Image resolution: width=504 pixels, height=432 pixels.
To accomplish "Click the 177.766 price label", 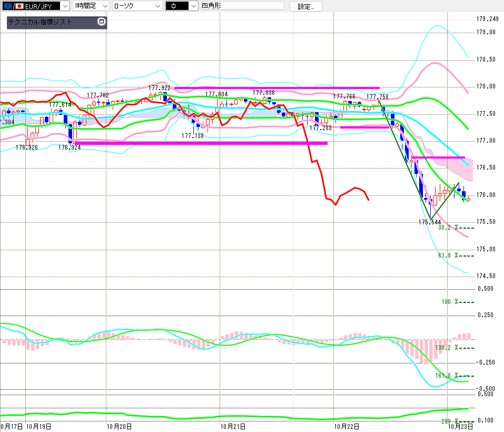I will pos(344,96).
